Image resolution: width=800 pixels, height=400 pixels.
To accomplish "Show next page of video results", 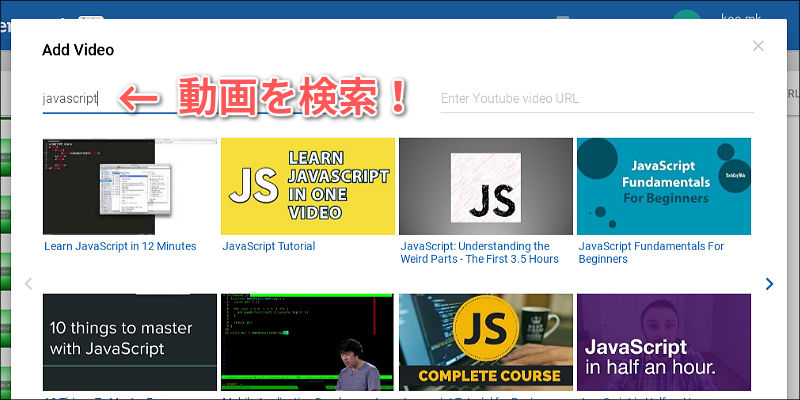I will [x=769, y=284].
